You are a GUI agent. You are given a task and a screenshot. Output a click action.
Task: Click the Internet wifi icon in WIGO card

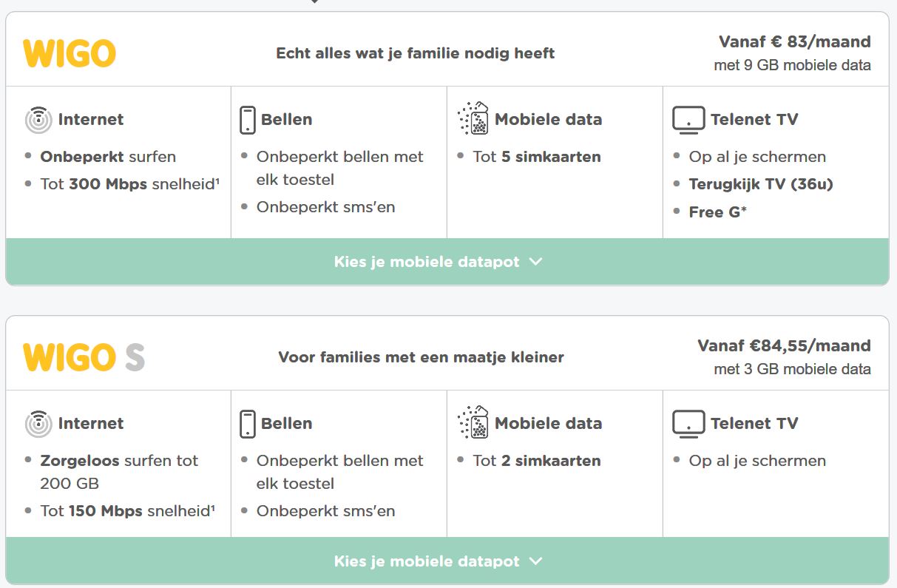coord(38,120)
